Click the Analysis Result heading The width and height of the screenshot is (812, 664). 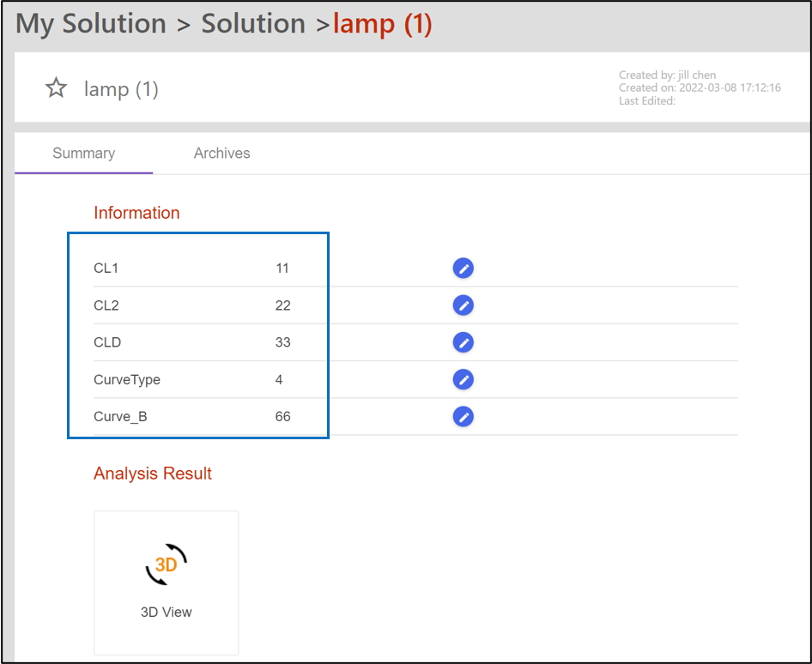pos(153,474)
